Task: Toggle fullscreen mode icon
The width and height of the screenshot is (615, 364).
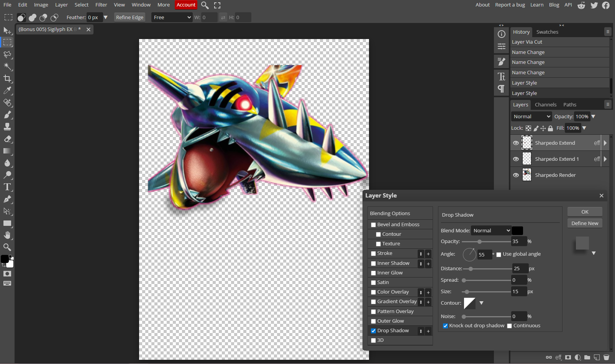Action: tap(217, 5)
